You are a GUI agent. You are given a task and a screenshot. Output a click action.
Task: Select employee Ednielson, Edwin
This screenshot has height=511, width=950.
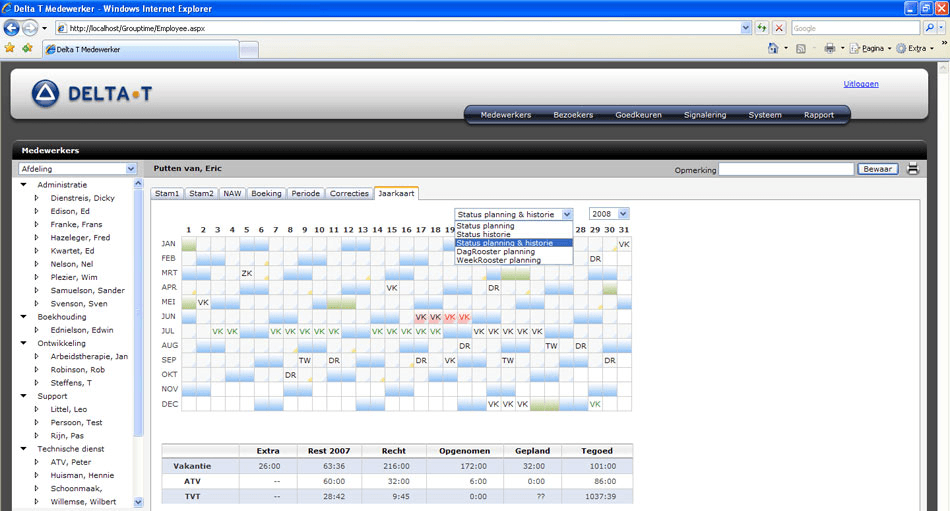(82, 330)
